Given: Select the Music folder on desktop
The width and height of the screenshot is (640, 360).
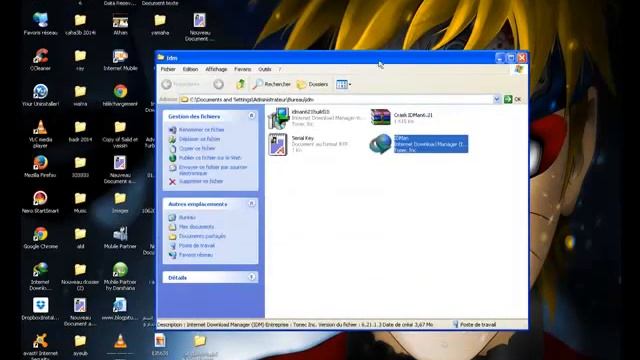Looking at the screenshot, I should (x=80, y=202).
